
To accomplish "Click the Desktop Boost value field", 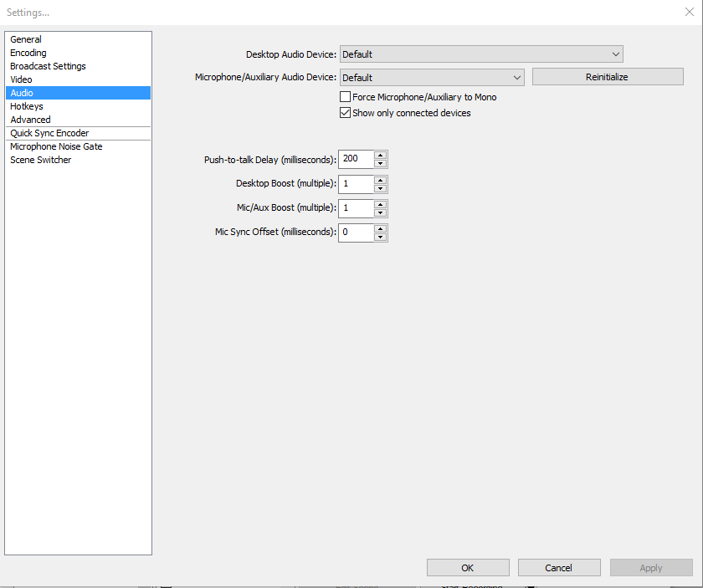I will (x=356, y=184).
